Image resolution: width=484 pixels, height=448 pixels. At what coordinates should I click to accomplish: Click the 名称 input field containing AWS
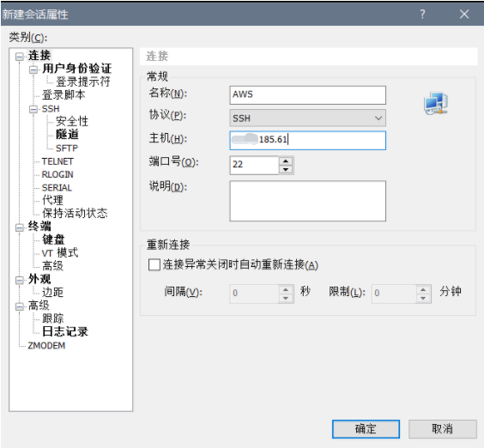308,94
